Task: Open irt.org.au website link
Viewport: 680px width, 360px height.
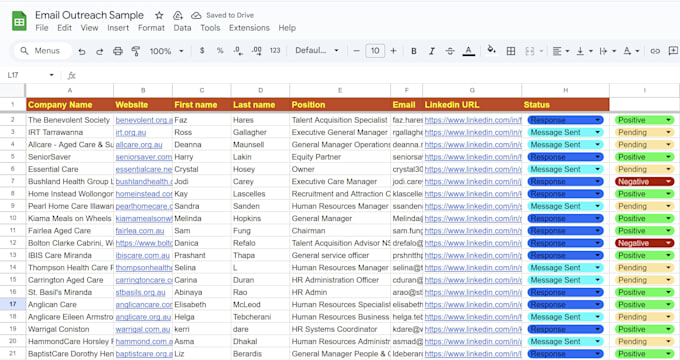Action: pos(131,132)
